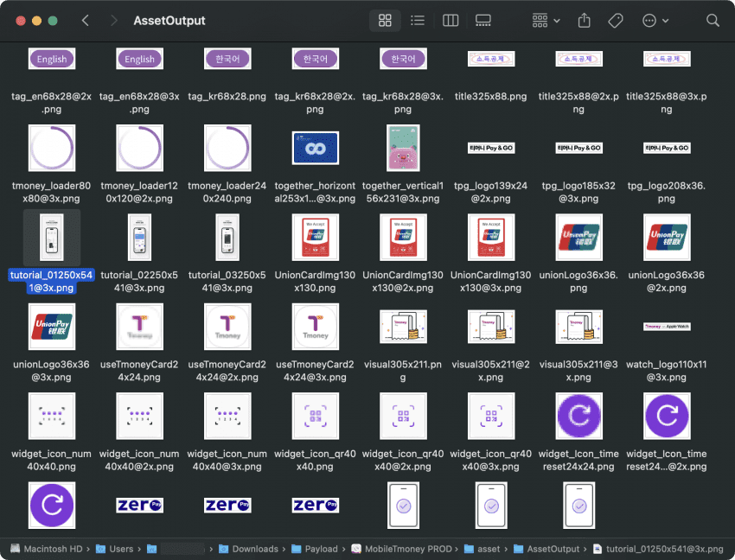Click Downloads in the path bar
This screenshot has height=560, width=735.
pos(249,549)
